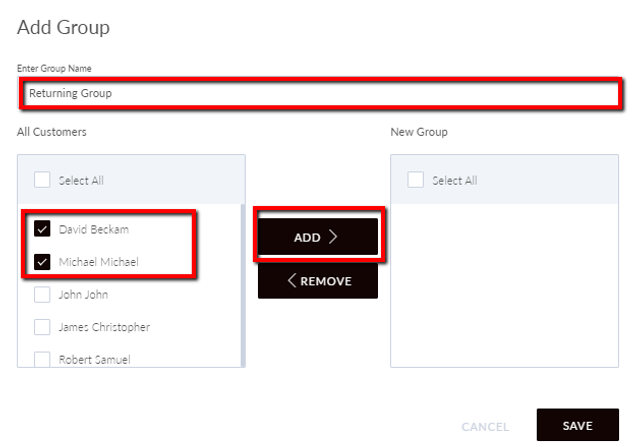The image size is (640, 447).
Task: Tick the John John checkbox
Action: (42, 294)
